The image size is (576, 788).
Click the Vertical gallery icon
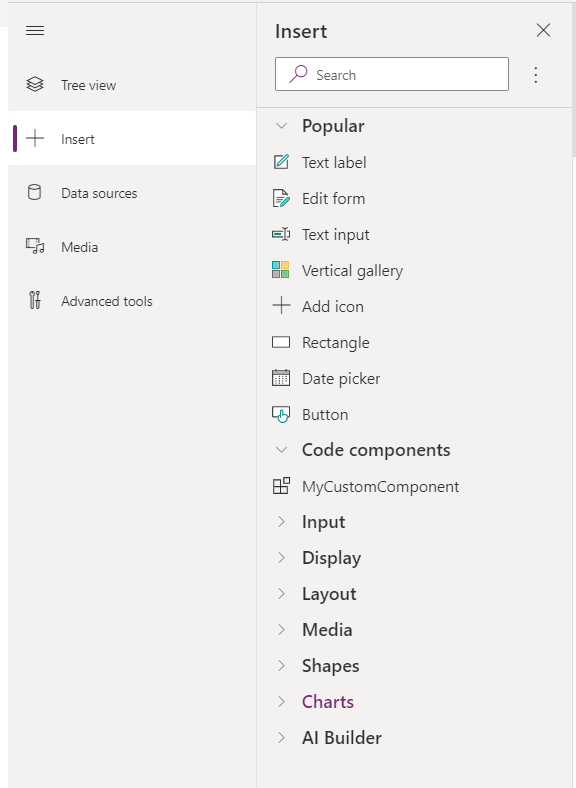point(280,270)
